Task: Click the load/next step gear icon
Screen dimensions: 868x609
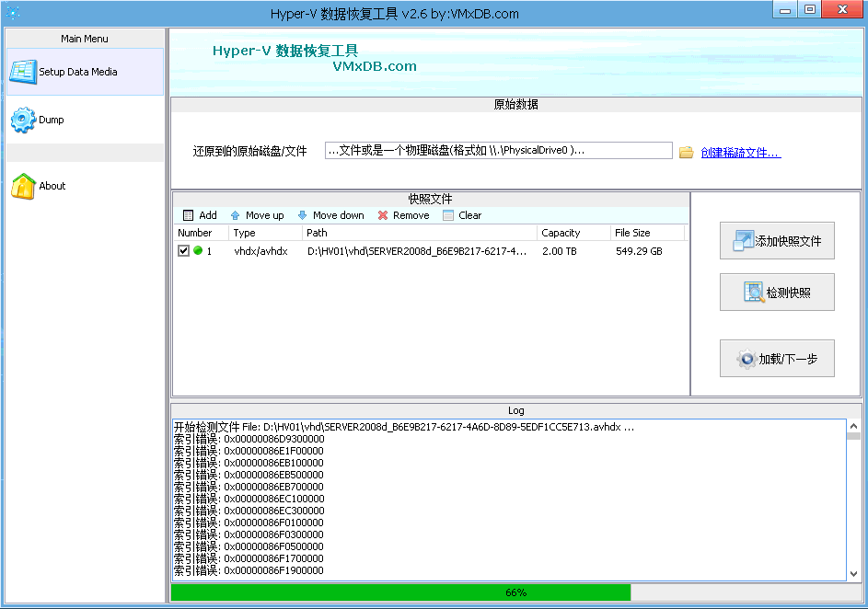Action: coord(746,359)
